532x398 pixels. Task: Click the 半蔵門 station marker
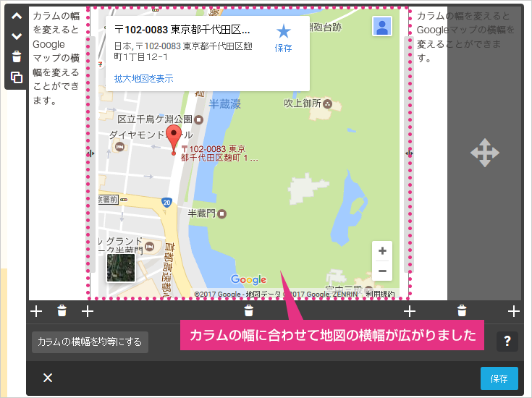pyautogui.click(x=222, y=213)
